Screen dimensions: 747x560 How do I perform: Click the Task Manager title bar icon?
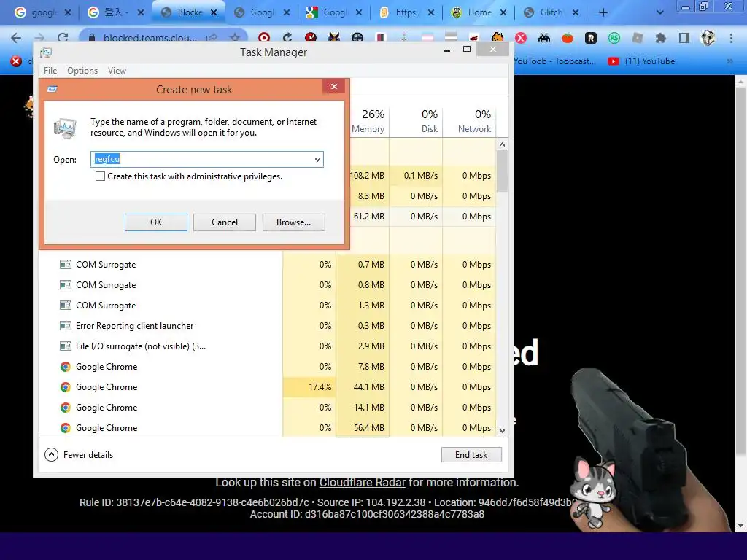(x=46, y=52)
